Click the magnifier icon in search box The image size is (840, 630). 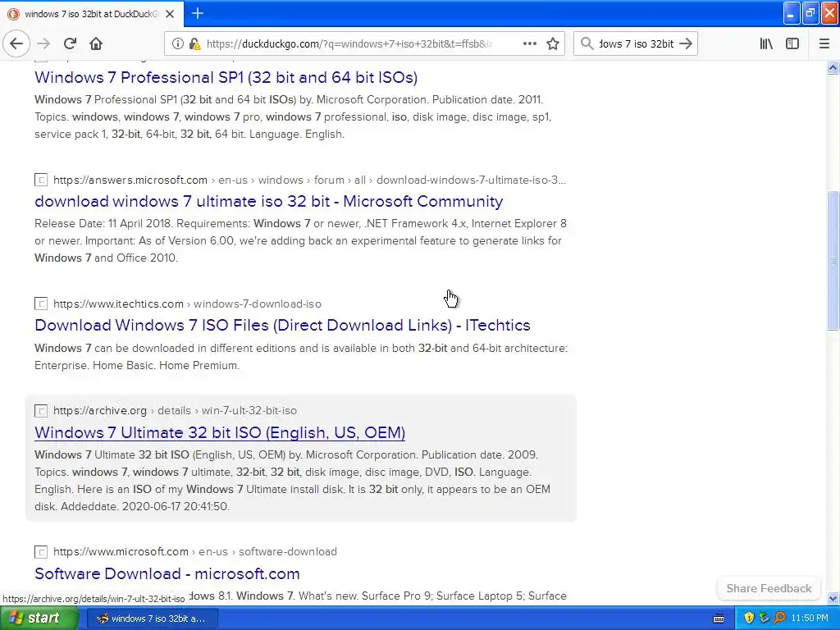[587, 44]
